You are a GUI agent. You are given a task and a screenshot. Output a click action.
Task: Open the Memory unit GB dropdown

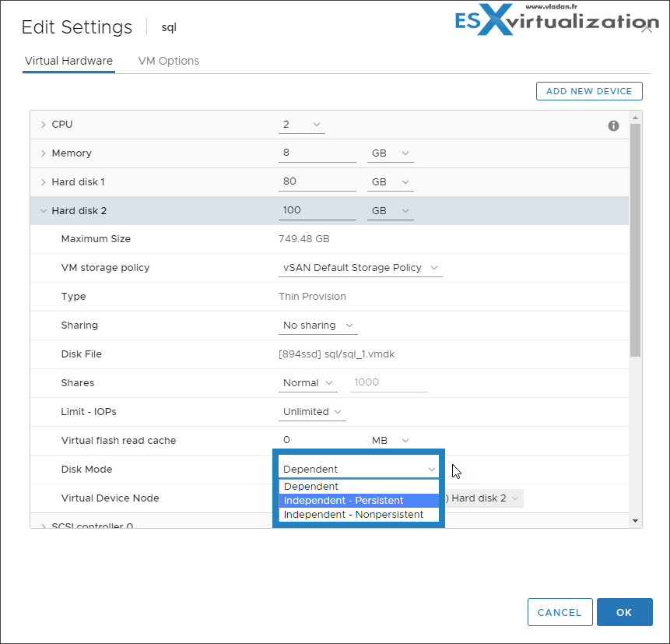point(390,153)
